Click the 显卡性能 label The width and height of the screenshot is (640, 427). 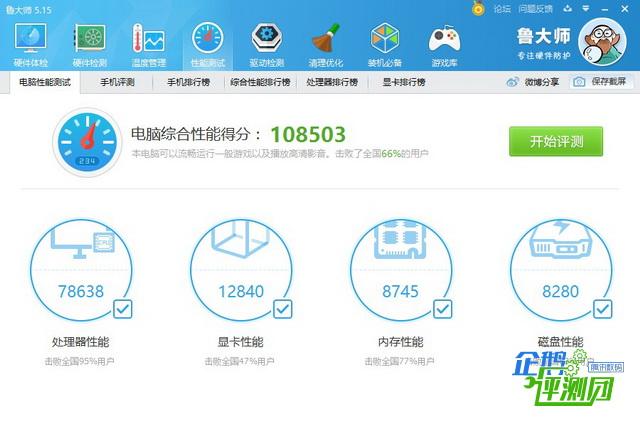pyautogui.click(x=240, y=342)
